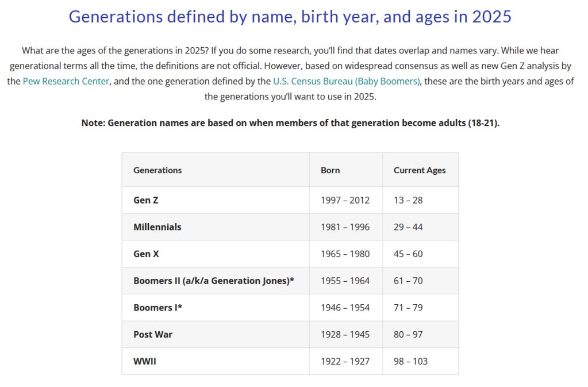Click the 98 – 103 ages cell

(x=410, y=362)
